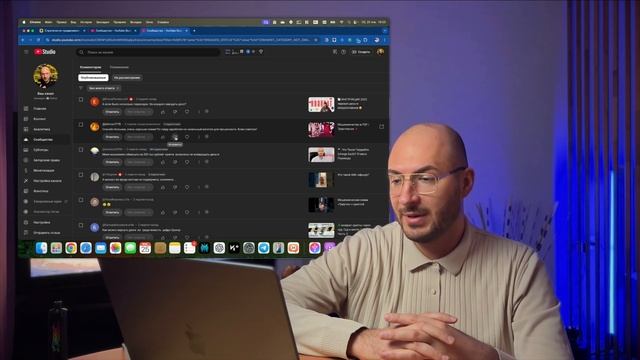The height and width of the screenshot is (360, 640).
Task: Expand replies dropdown on white-hat avatar comment
Action: (x=139, y=162)
